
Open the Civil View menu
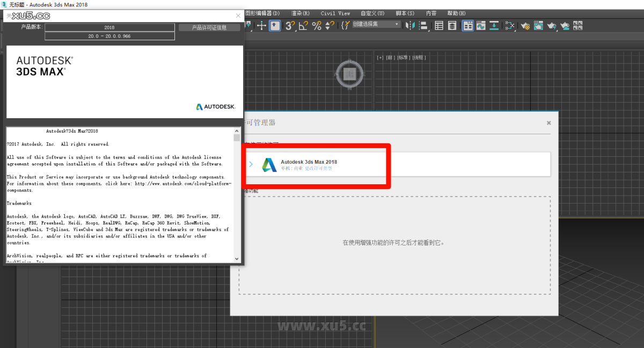[x=335, y=13]
